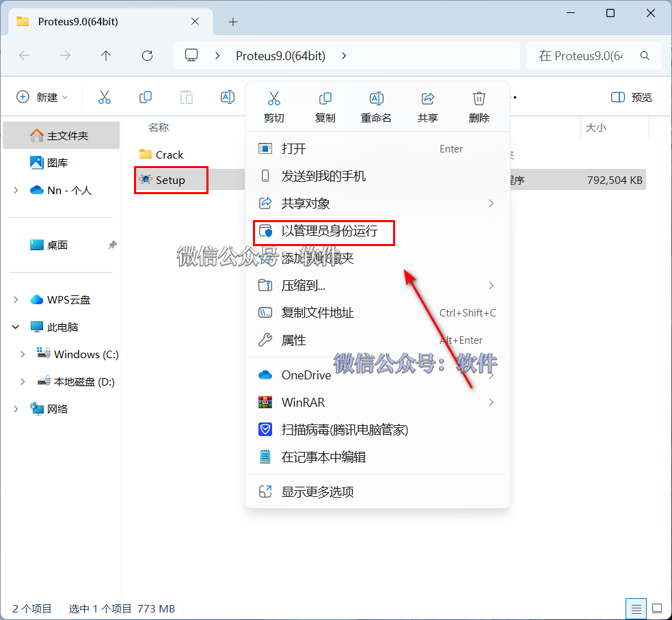This screenshot has height=620, width=672.
Task: Scan for viruses with Tencent PC Manager
Action: click(377, 429)
